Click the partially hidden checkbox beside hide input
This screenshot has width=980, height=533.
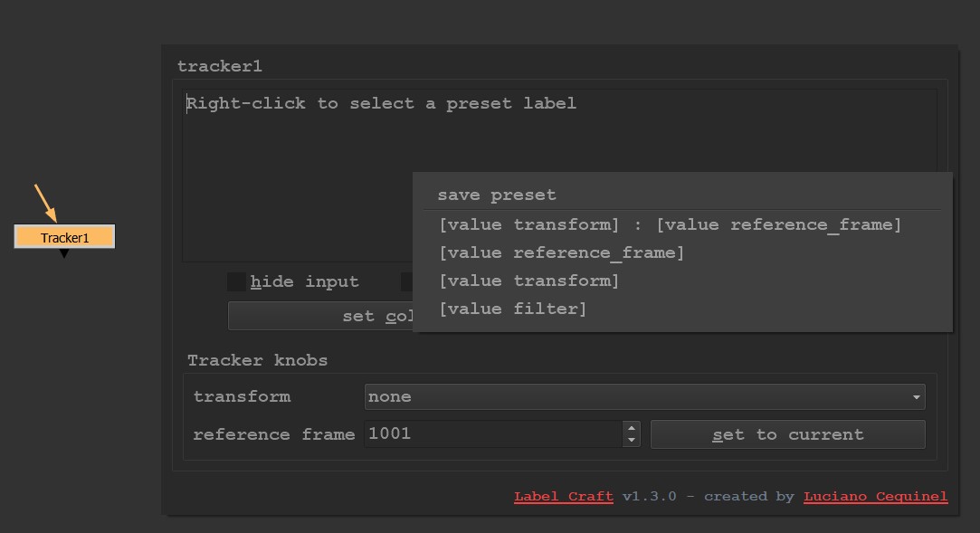coord(407,282)
